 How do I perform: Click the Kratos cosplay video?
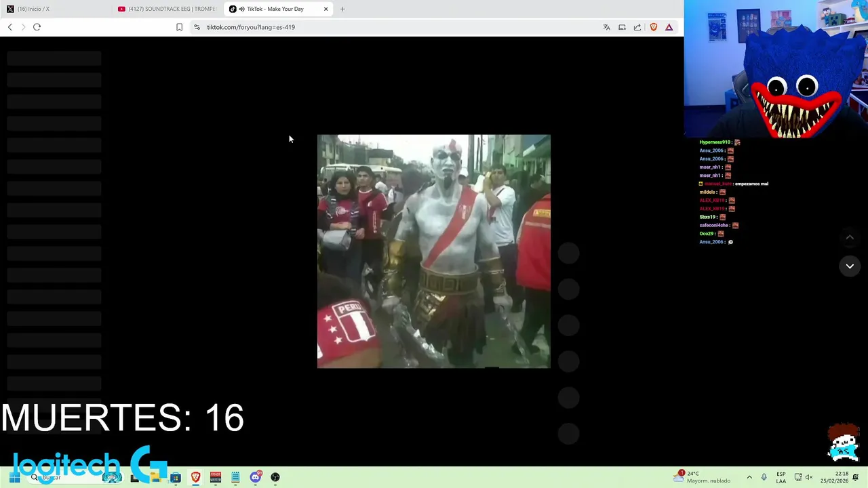pyautogui.click(x=434, y=251)
